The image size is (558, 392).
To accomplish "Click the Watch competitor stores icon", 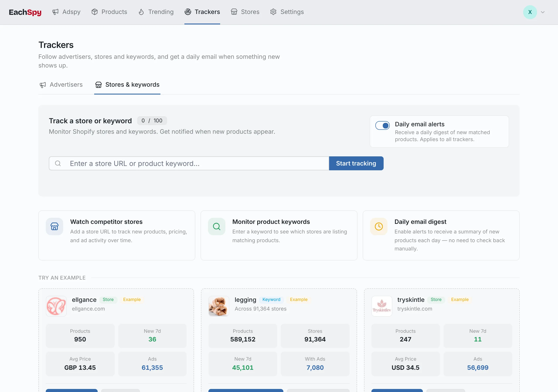I will click(x=54, y=226).
